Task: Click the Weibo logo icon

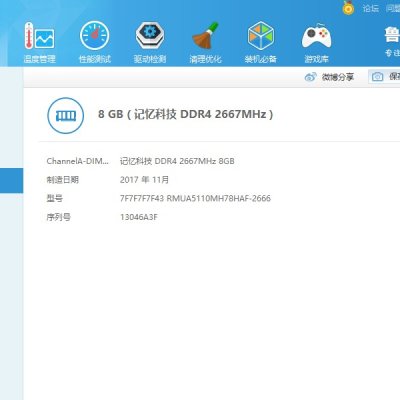Action: point(310,77)
